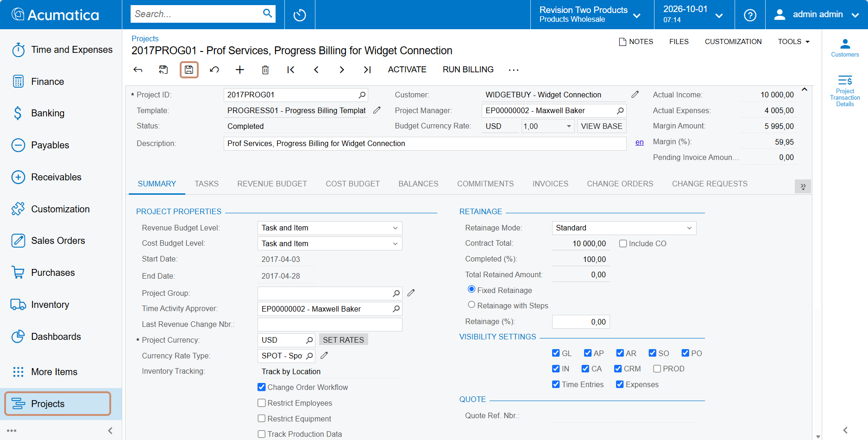868x440 pixels.
Task: Open the INVOICES tab
Action: pos(550,184)
